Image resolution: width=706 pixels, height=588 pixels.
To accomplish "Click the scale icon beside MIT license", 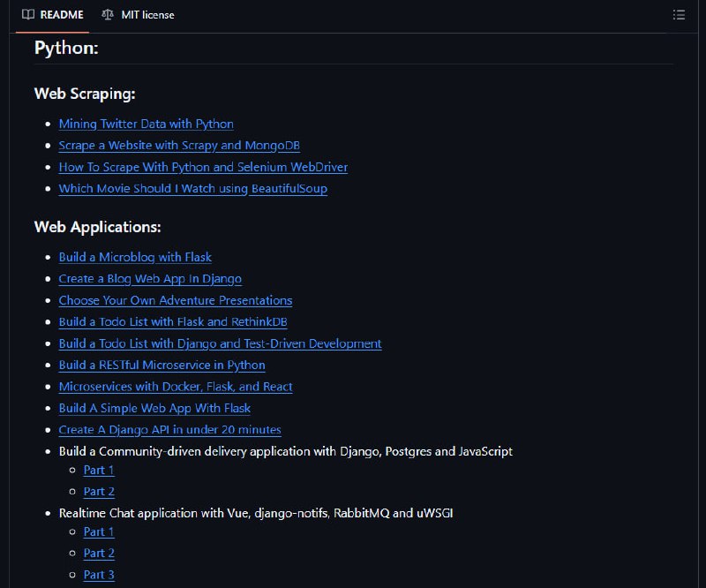I will point(107,15).
